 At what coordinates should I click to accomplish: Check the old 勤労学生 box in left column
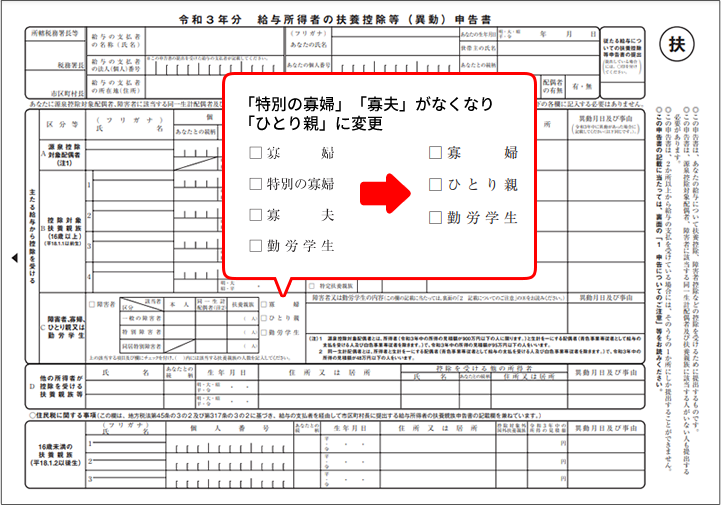click(257, 246)
